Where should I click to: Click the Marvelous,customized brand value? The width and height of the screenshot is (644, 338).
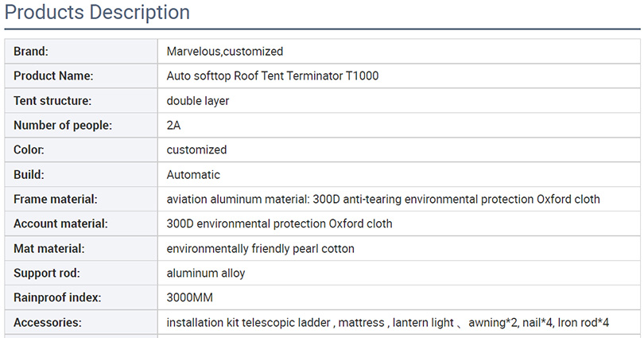click(x=225, y=52)
